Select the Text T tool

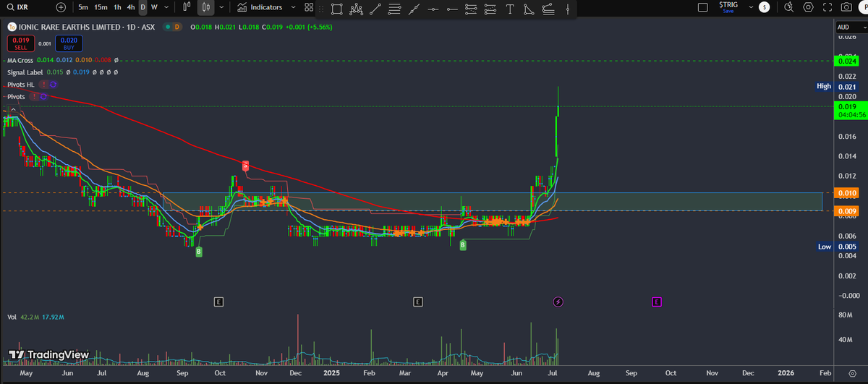point(509,9)
